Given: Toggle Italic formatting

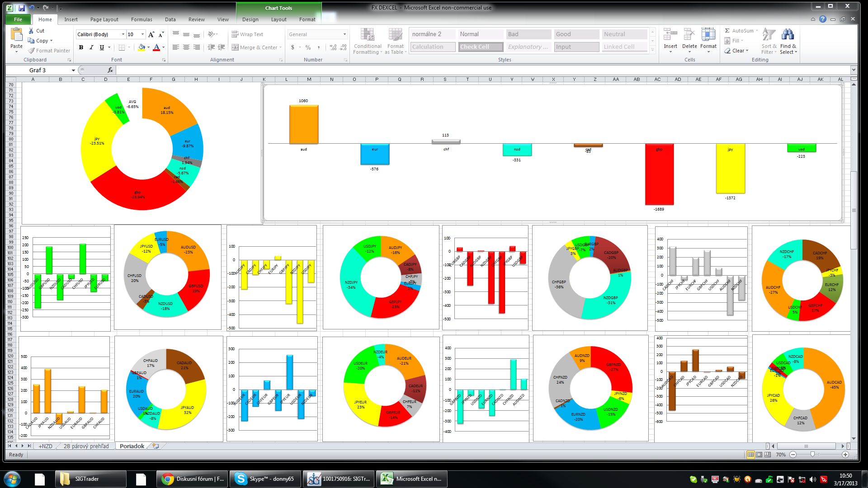Looking at the screenshot, I should click(91, 47).
